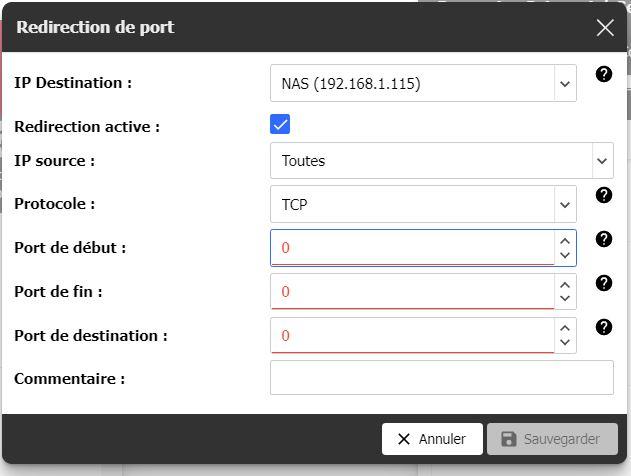The height and width of the screenshot is (476, 631).
Task: Close the Redirection de port dialog
Action: coord(605,28)
